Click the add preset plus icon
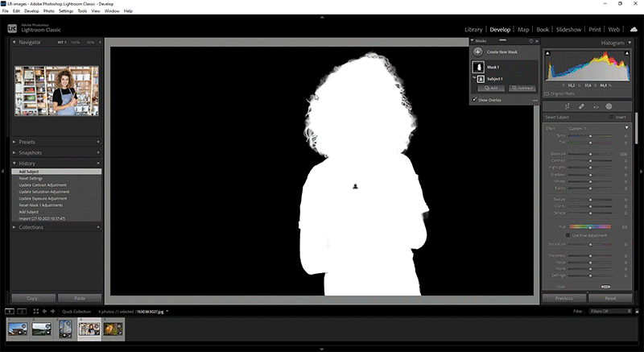 pyautogui.click(x=98, y=142)
